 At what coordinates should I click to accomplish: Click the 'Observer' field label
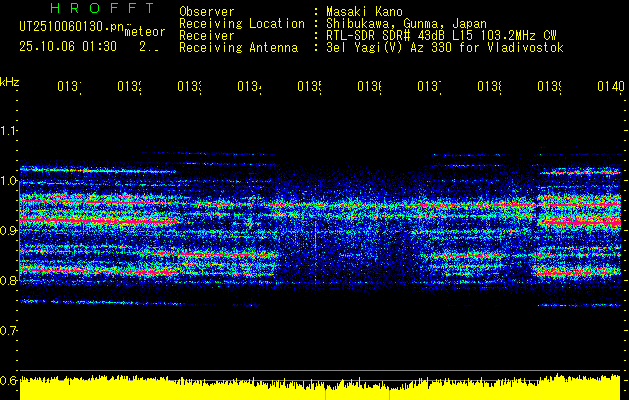point(207,11)
